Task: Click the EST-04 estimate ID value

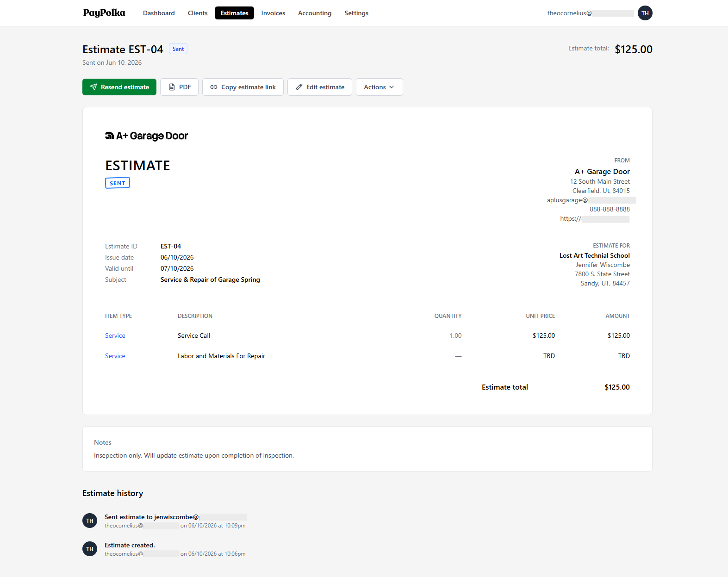Action: coord(171,246)
